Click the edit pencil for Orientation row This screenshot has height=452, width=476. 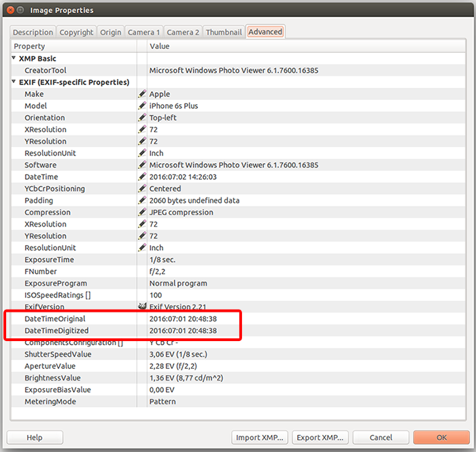point(142,118)
